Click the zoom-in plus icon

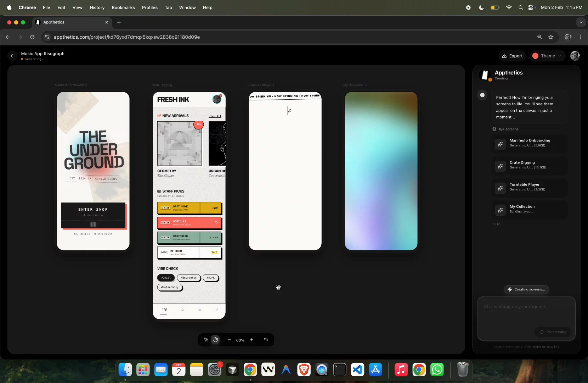(252, 339)
